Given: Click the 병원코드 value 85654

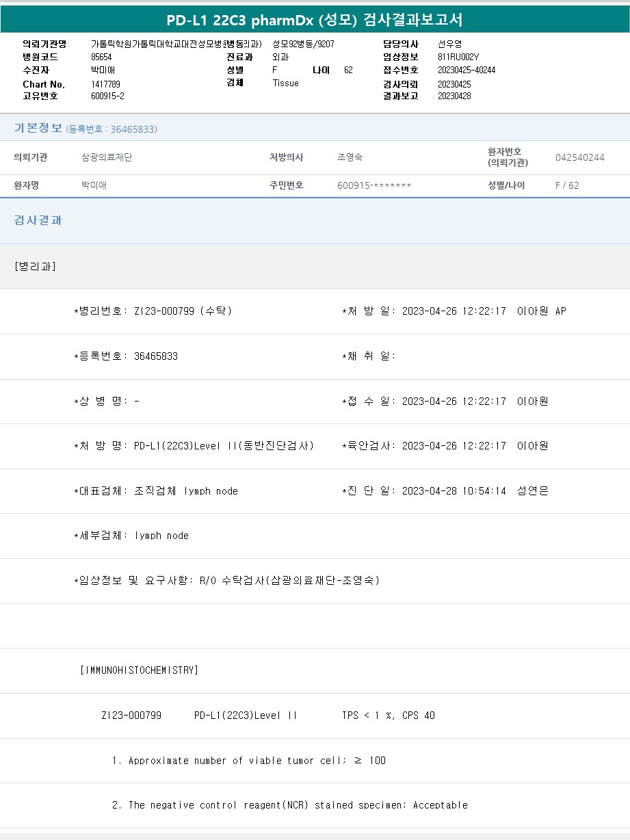Looking at the screenshot, I should (101, 57).
